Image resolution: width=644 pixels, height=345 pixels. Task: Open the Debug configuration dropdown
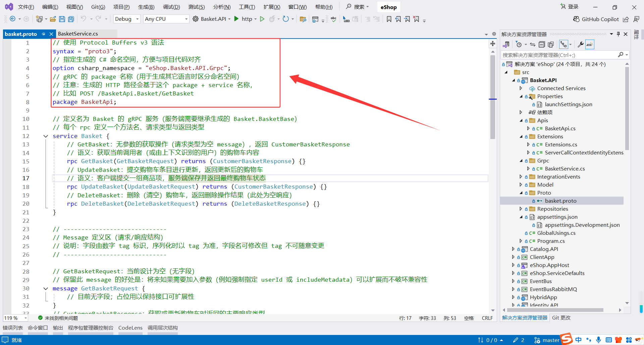pyautogui.click(x=126, y=19)
